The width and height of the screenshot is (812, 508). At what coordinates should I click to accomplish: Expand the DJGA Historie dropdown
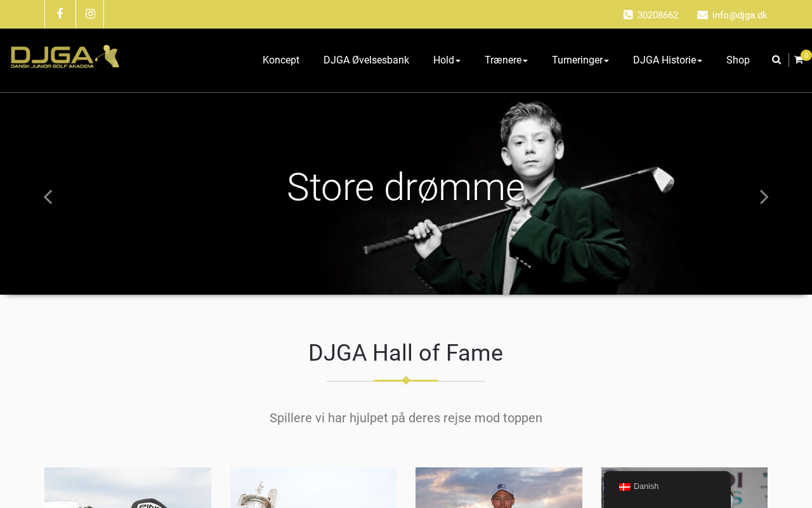point(667,60)
